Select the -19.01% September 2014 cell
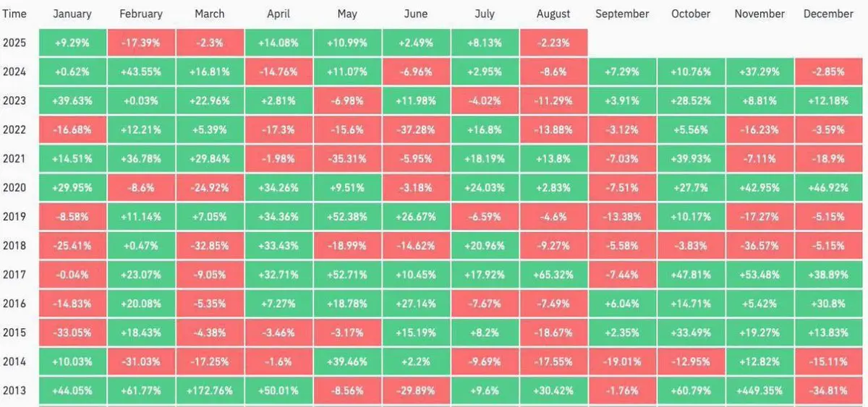 (x=622, y=361)
